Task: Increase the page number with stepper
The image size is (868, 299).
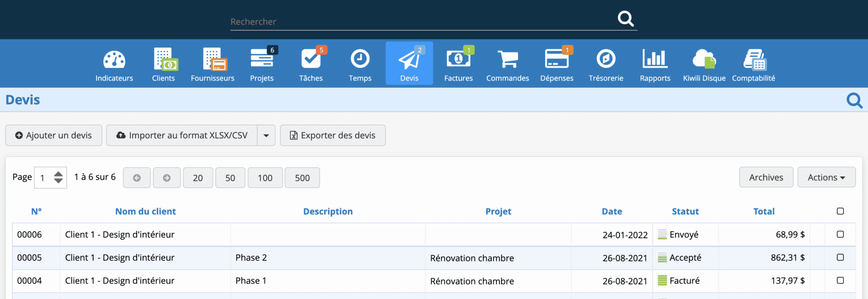Action: coord(58,174)
